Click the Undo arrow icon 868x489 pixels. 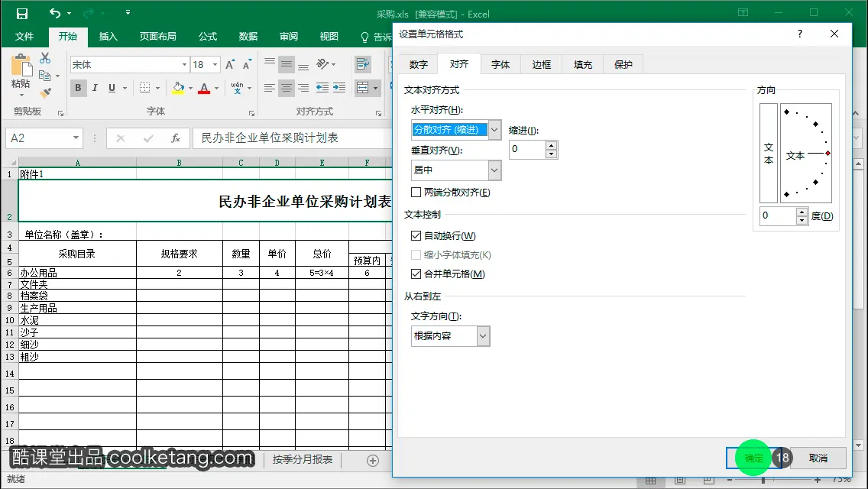55,13
